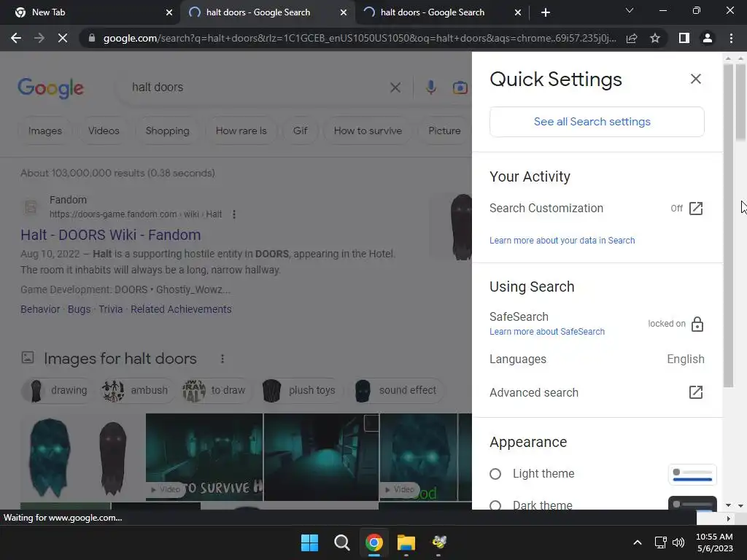The width and height of the screenshot is (747, 560).
Task: Open clock showing 10:55 AM
Action: tap(714, 542)
